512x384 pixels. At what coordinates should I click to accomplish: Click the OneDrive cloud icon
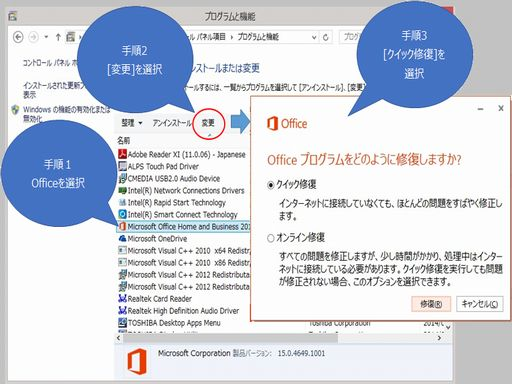(x=122, y=238)
